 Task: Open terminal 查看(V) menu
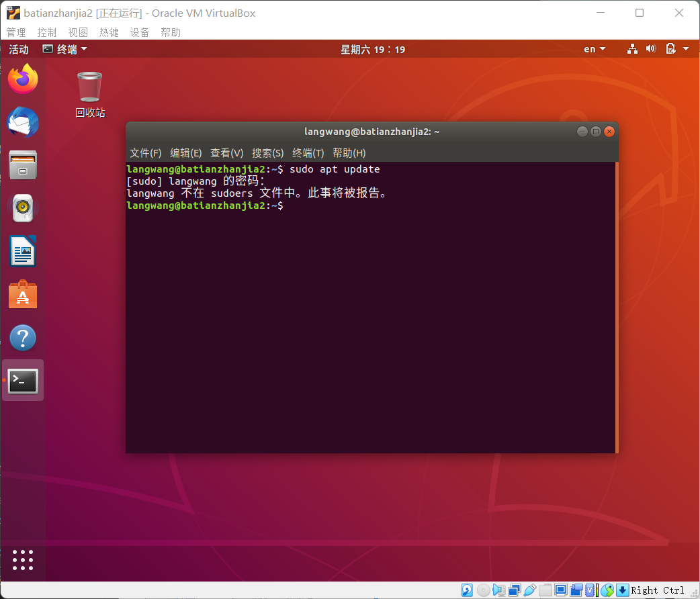pos(227,153)
